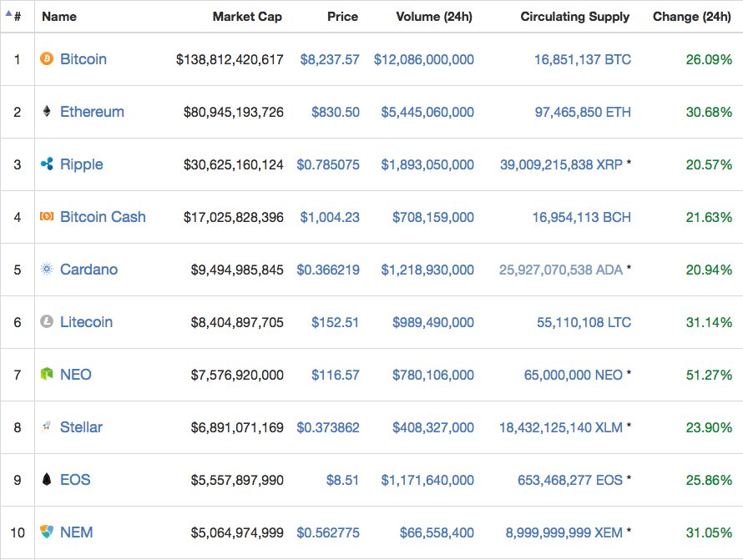
Task: Open the Cardano name link
Action: pos(89,270)
